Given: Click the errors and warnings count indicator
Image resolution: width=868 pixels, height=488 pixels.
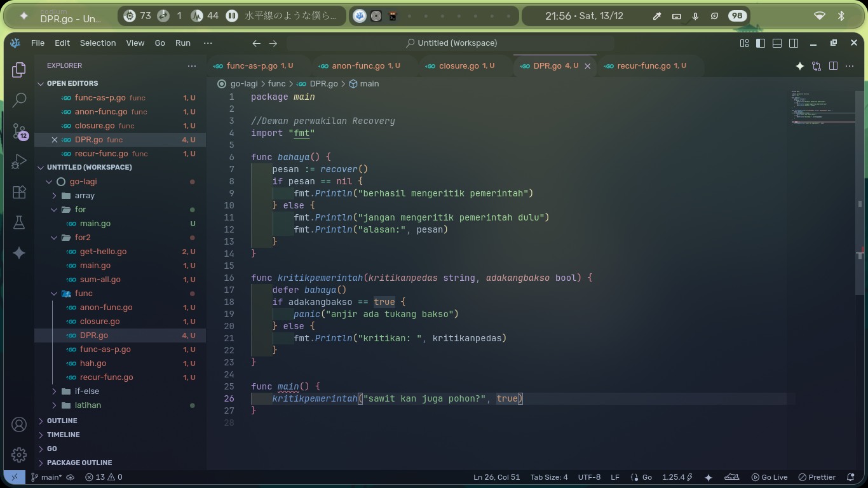Looking at the screenshot, I should (104, 477).
